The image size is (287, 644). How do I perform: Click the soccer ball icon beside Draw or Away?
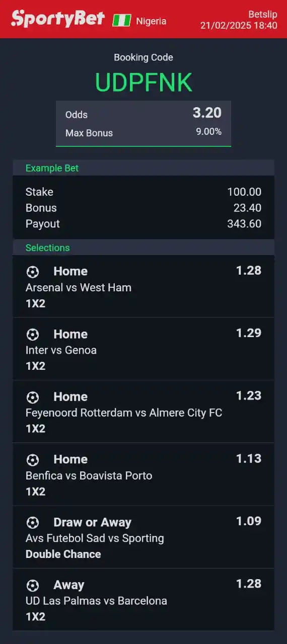pos(33,523)
